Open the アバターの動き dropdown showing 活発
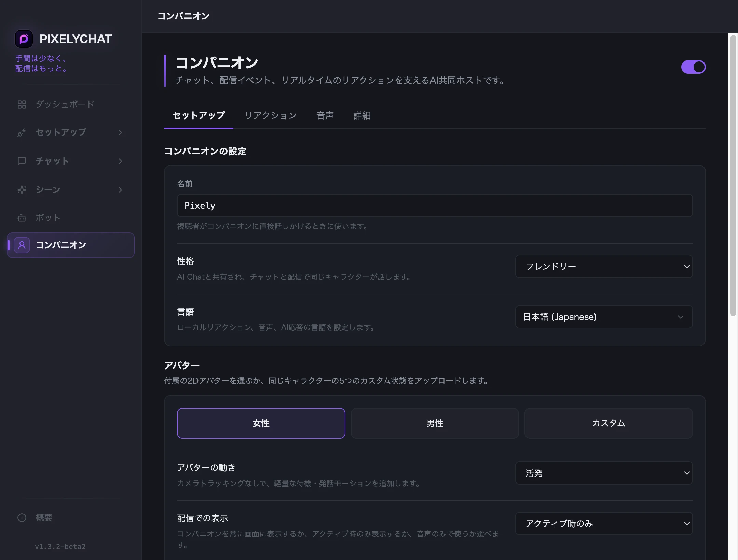The height and width of the screenshot is (560, 738). [x=604, y=473]
